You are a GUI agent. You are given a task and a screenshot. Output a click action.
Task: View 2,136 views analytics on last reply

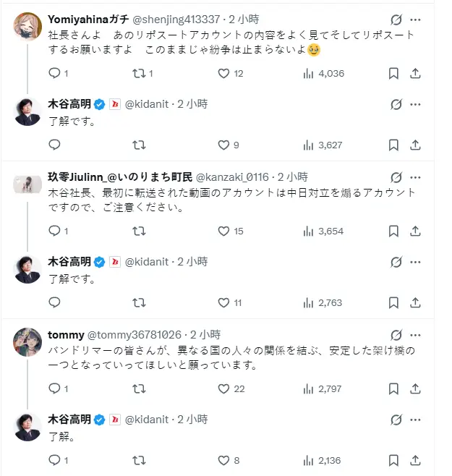pos(323,460)
